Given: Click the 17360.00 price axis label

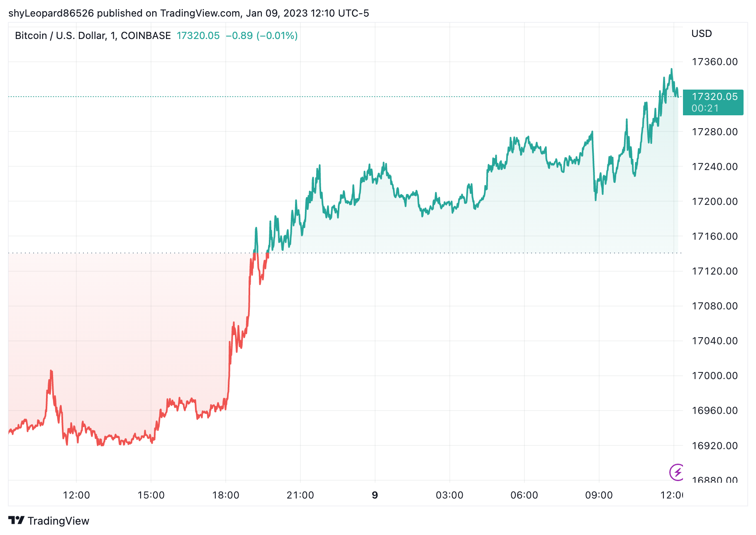Looking at the screenshot, I should 715,62.
